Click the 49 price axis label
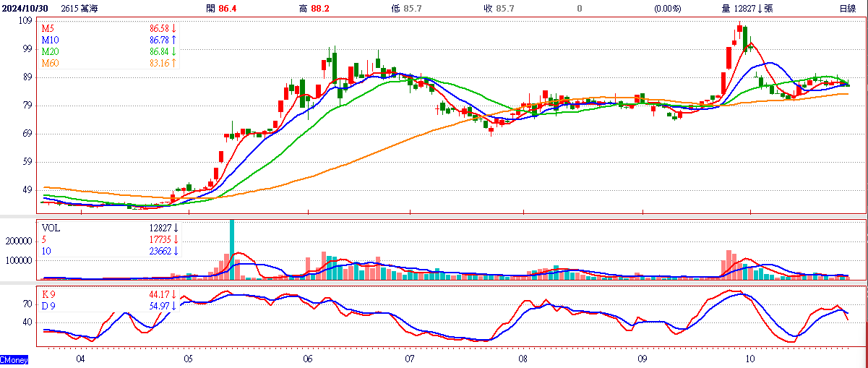 [x=27, y=190]
